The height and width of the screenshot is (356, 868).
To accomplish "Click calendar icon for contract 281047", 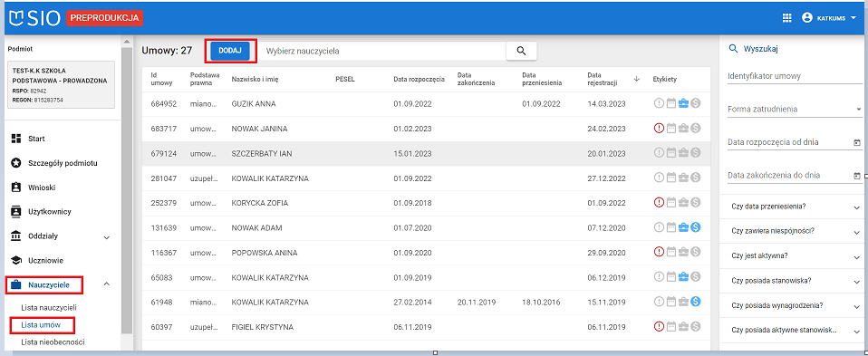I will 670,178.
